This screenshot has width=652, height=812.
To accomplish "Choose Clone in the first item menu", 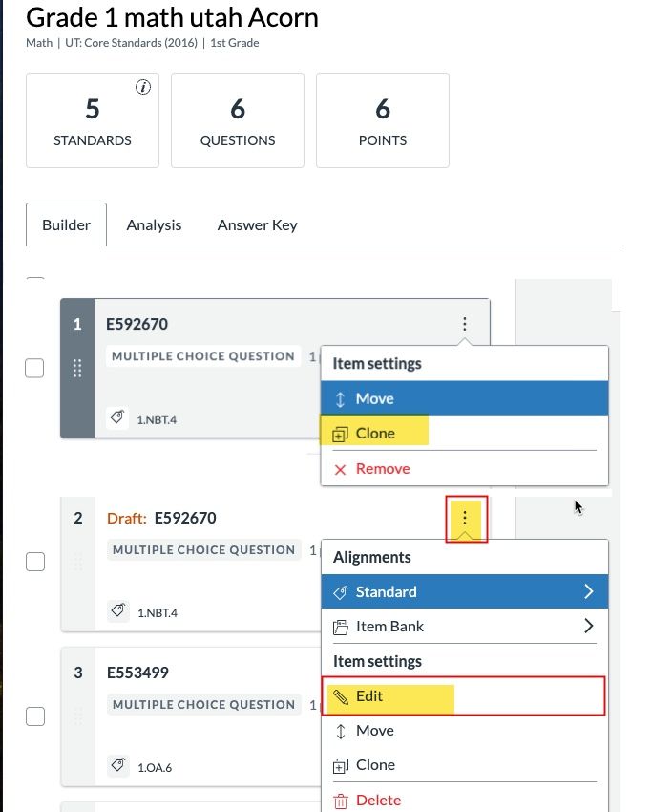I will pyautogui.click(x=374, y=433).
